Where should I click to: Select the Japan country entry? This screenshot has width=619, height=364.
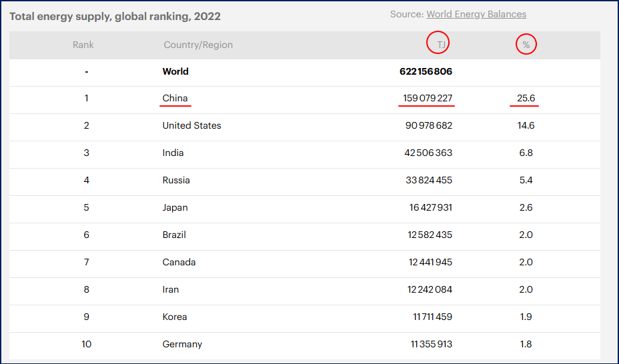pyautogui.click(x=175, y=207)
